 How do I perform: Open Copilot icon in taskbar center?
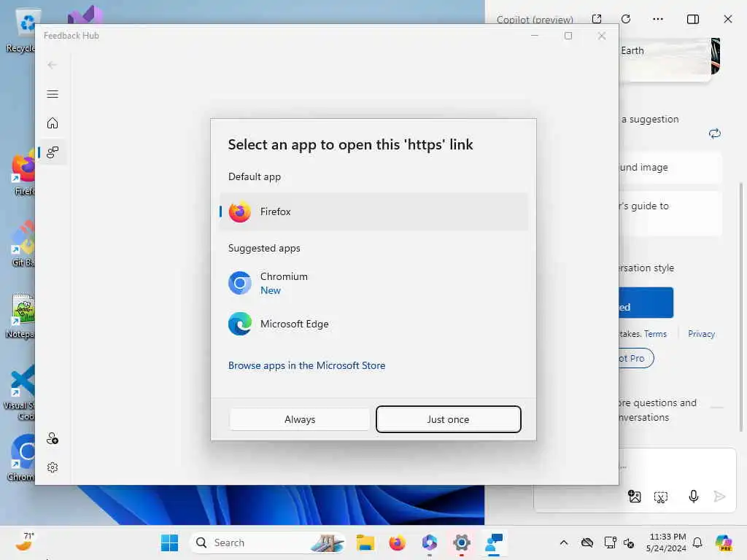tap(429, 542)
